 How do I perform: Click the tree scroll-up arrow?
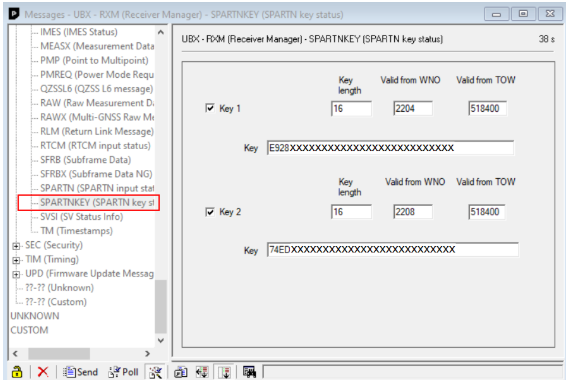[161, 32]
